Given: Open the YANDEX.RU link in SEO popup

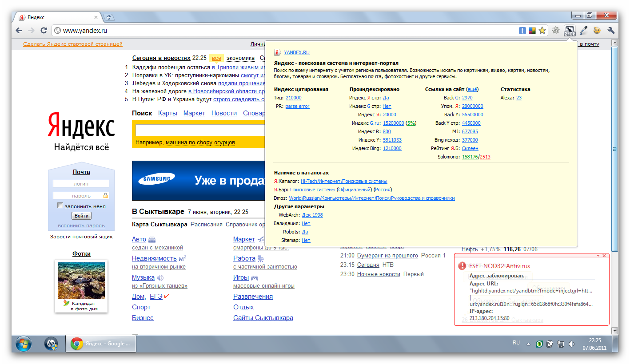Looking at the screenshot, I should point(297,52).
